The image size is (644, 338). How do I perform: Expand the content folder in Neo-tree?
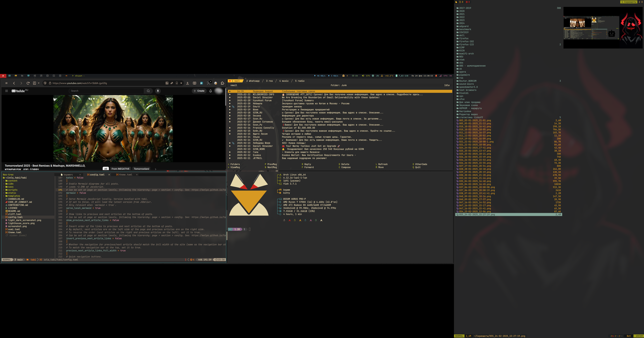(x=13, y=181)
